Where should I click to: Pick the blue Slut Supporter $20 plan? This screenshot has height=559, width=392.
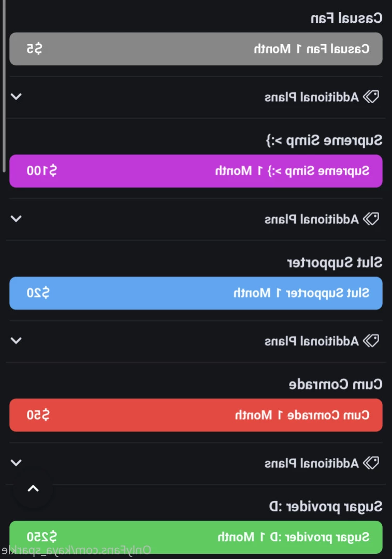(x=196, y=293)
